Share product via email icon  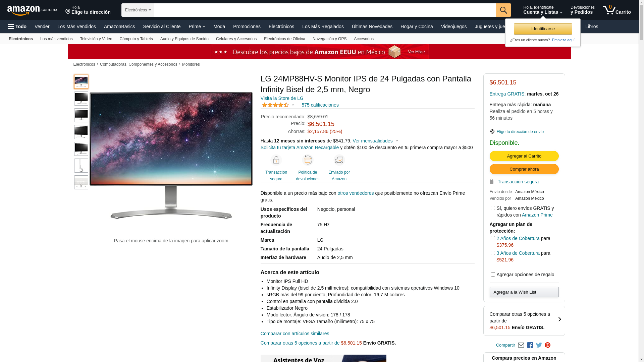521,345
